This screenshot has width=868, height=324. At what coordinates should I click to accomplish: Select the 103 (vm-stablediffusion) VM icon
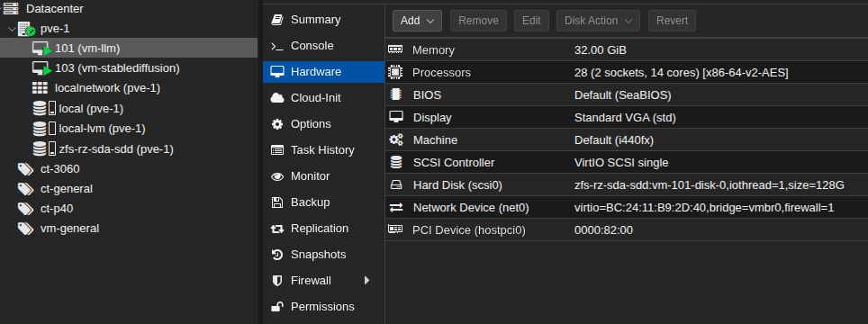click(41, 68)
